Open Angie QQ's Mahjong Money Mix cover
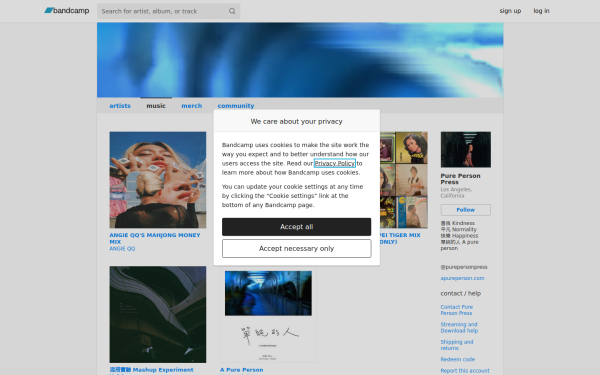 [x=158, y=180]
